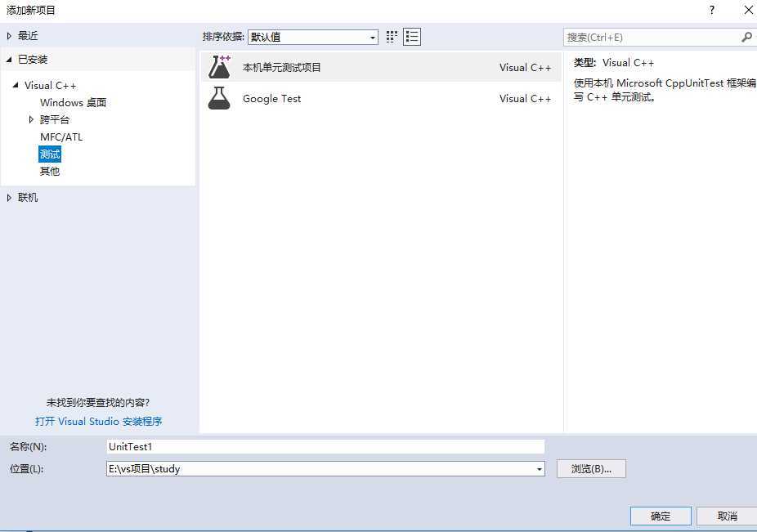This screenshot has height=532, width=757.
Task: Expand the 跨平台 tree node
Action: [x=31, y=119]
